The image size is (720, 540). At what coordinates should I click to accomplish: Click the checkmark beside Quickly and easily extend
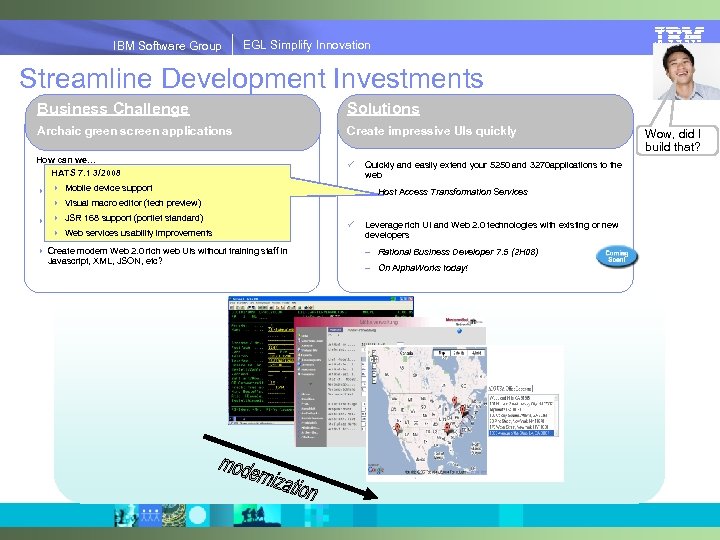coord(351,164)
